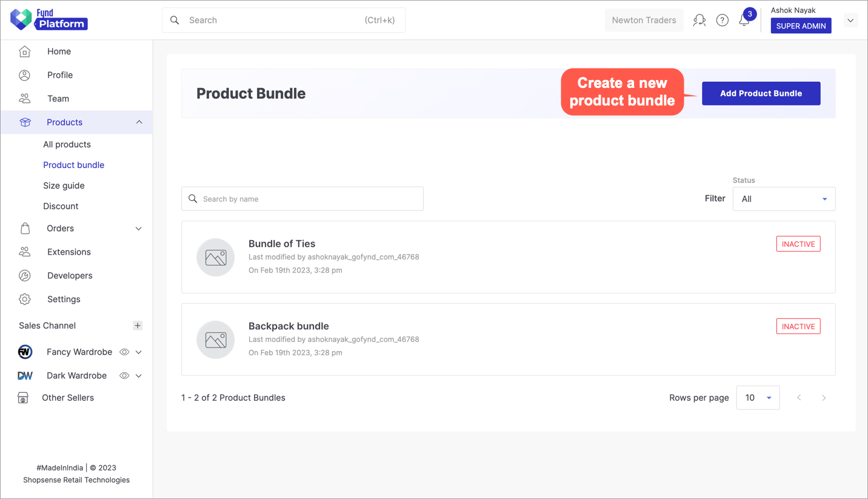Click the Dark Wardrobe DW logo
Screen dimensions: 868x499
tap(25, 376)
